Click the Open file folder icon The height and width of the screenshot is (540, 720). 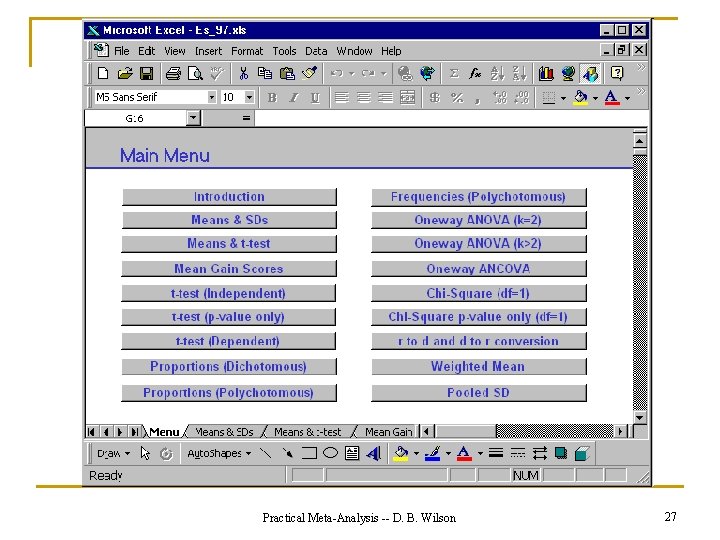pyautogui.click(x=125, y=73)
